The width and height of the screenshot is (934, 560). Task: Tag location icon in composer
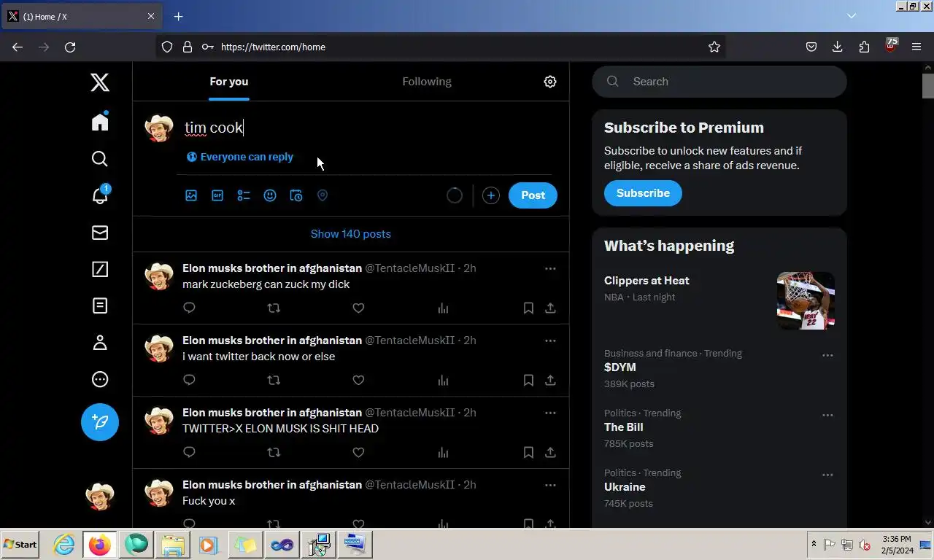coord(323,195)
